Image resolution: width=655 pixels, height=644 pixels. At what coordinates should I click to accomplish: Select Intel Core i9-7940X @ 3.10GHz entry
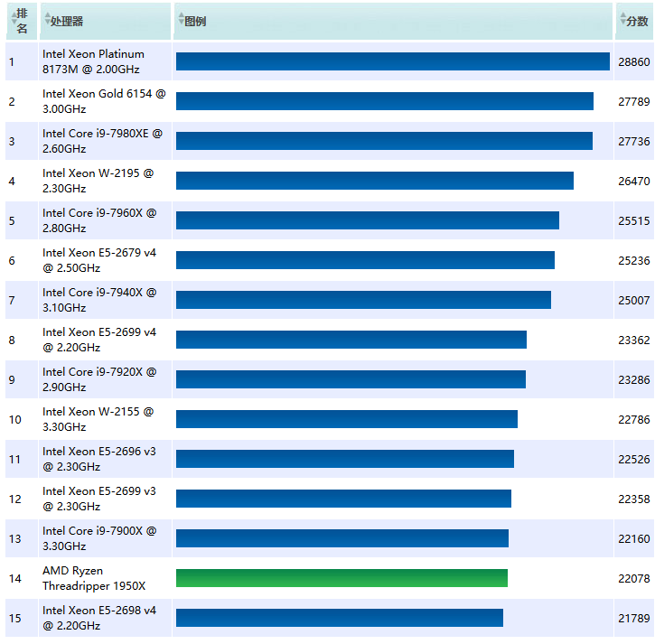pyautogui.click(x=99, y=300)
